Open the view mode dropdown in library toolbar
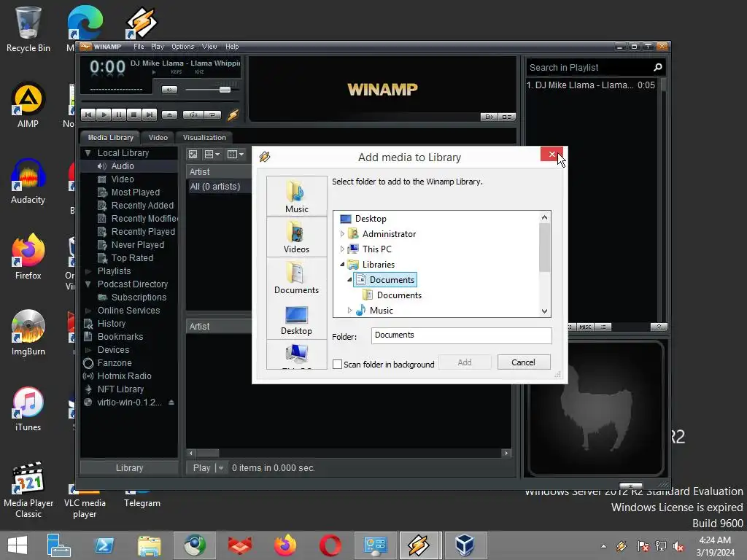The image size is (747, 560). point(212,155)
